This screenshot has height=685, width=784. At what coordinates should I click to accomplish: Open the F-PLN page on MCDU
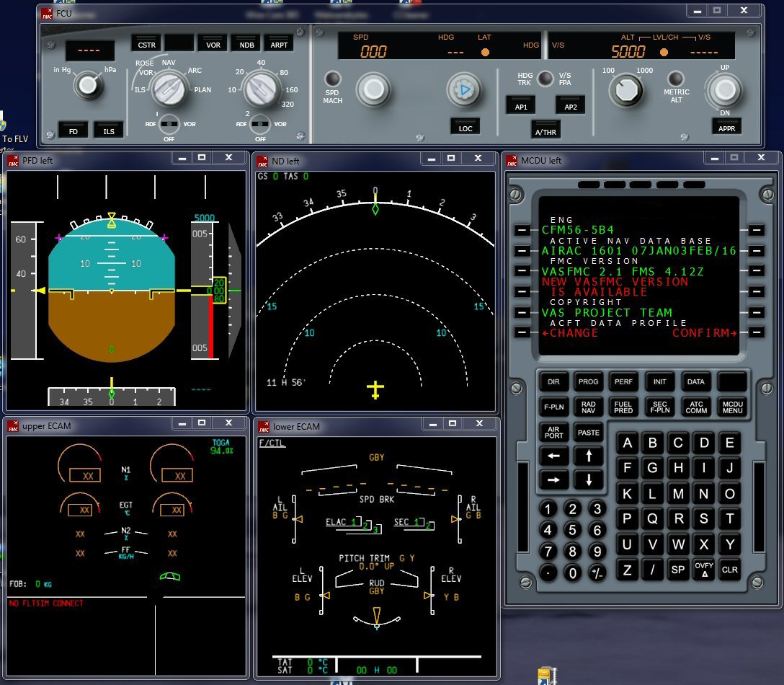[553, 407]
